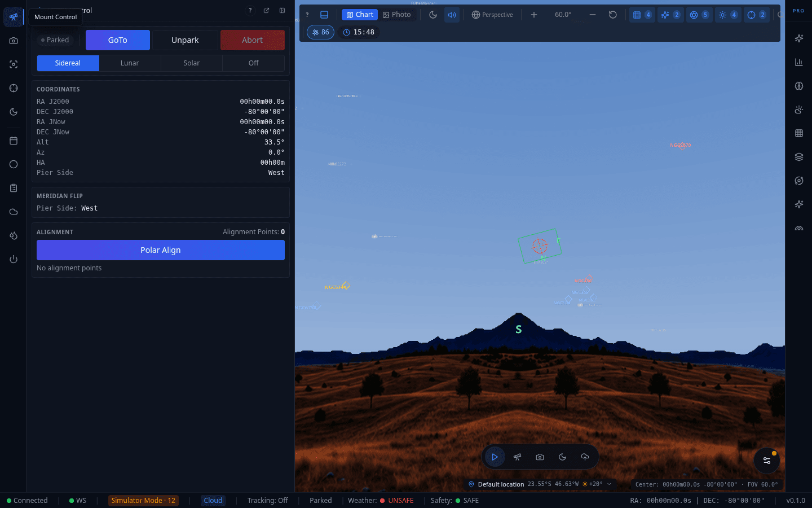The image size is (812, 508).
Task: Start the Polar Align routine
Action: [x=161, y=250]
